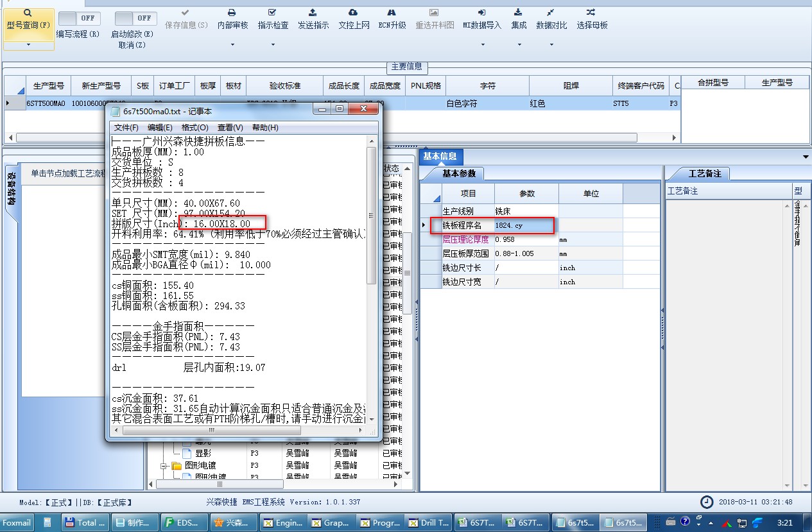812x532 pixels.
Task: Click the 阻焊 column header
Action: [x=571, y=85]
